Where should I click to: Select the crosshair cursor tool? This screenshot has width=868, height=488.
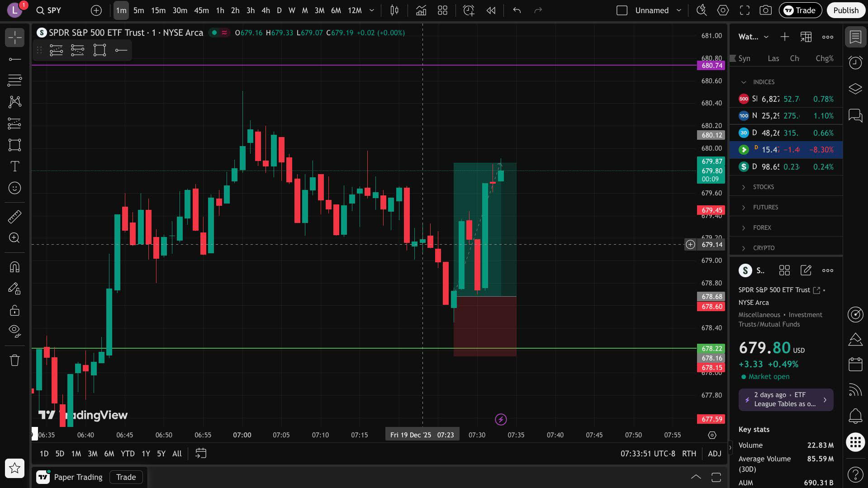pyautogui.click(x=15, y=38)
